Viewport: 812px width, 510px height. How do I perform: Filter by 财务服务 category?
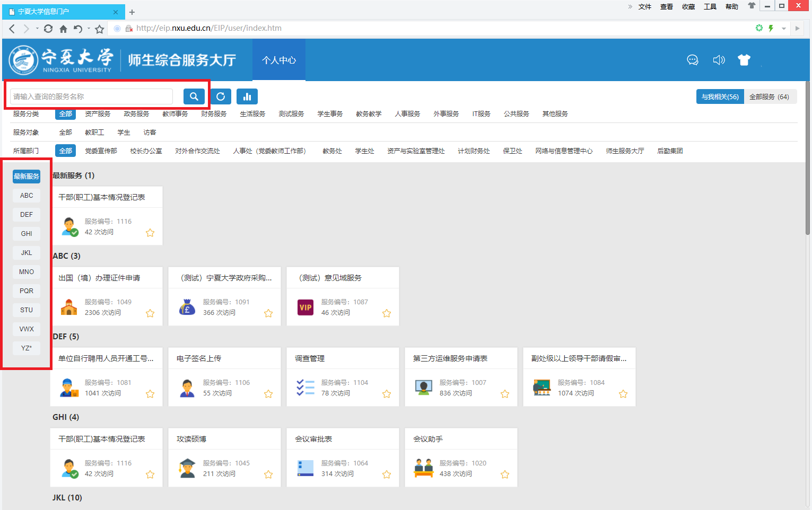214,114
